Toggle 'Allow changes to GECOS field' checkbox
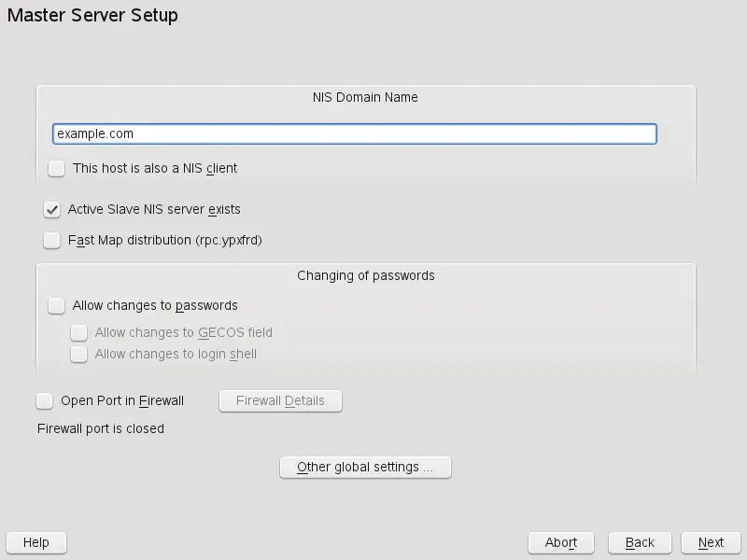Image resolution: width=747 pixels, height=560 pixels. (x=79, y=332)
